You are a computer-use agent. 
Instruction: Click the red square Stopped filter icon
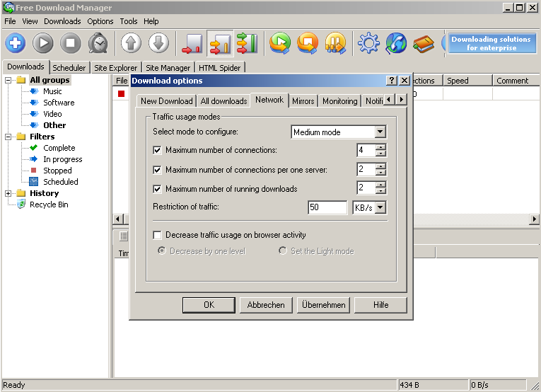(33, 170)
